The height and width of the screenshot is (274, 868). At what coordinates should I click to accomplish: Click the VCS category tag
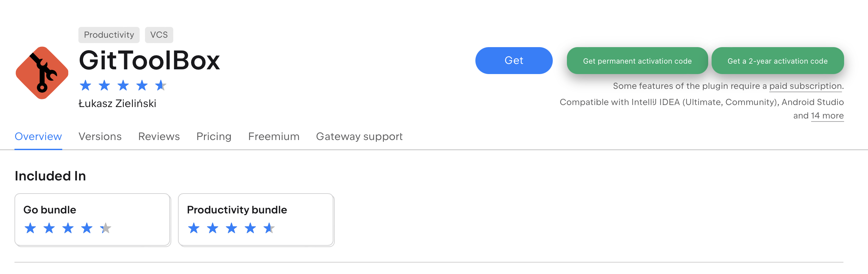click(159, 35)
